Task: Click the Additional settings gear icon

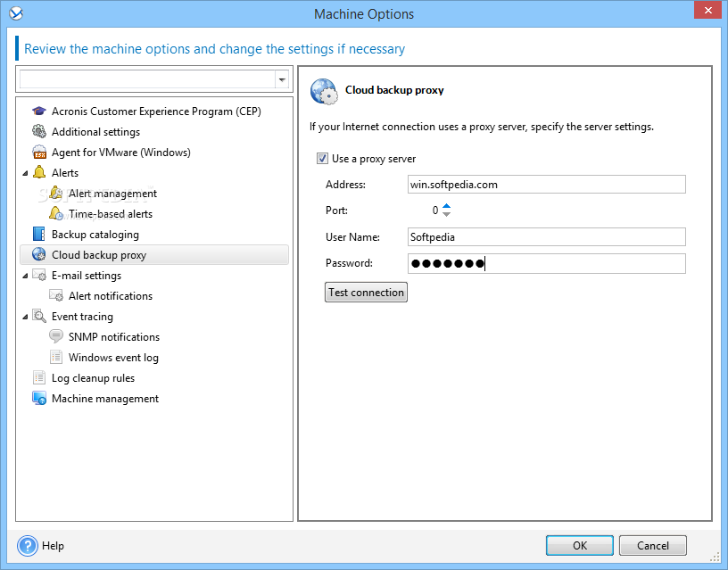Action: tap(39, 131)
